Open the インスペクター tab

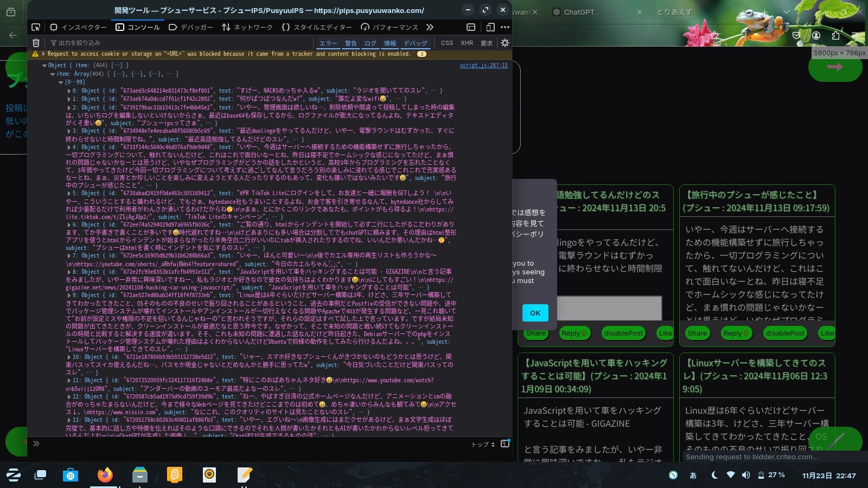tap(78, 27)
